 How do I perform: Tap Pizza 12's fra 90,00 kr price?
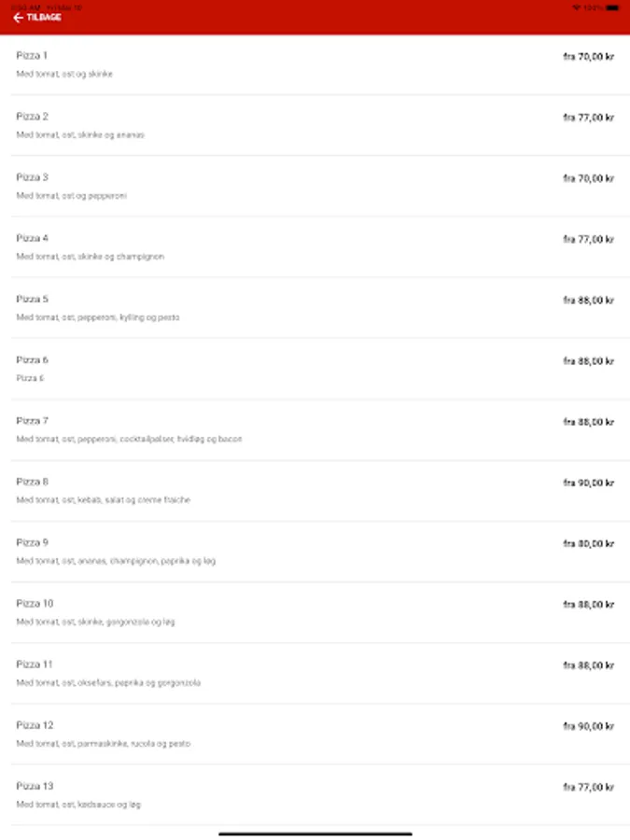tap(588, 726)
